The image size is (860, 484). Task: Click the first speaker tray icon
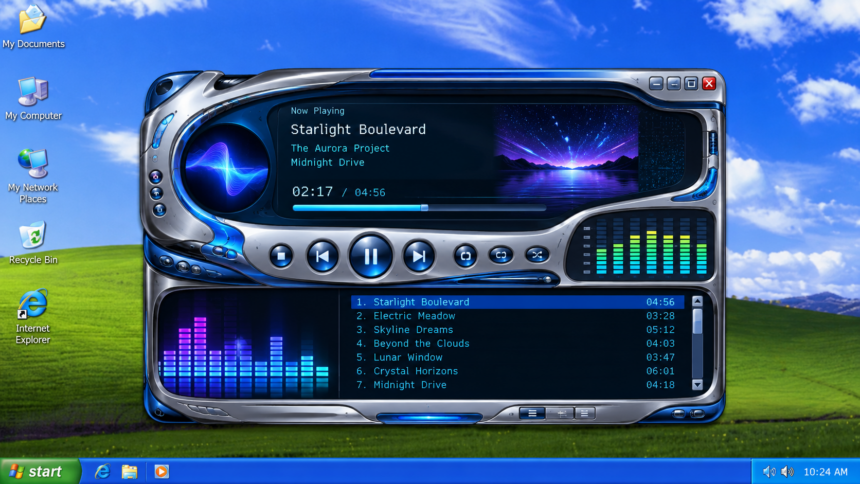pos(770,471)
